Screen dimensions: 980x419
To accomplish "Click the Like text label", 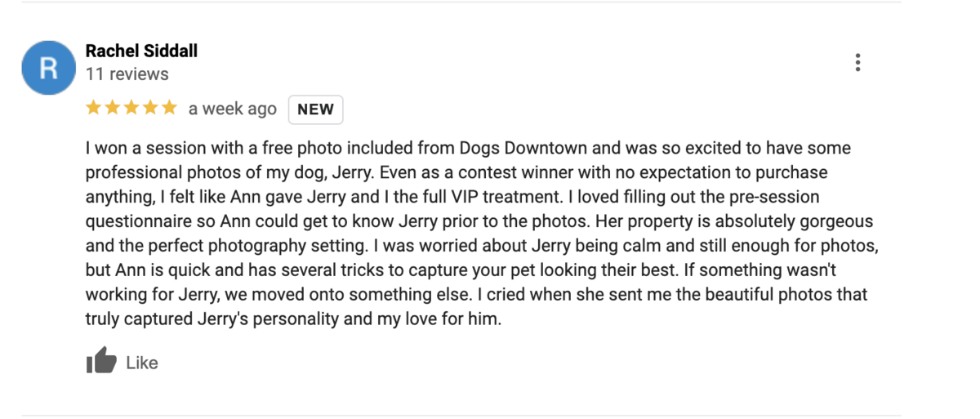I will point(142,363).
